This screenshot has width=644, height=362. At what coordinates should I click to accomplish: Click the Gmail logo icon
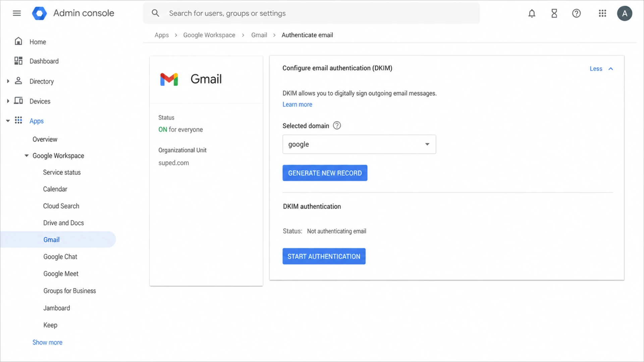coord(169,79)
